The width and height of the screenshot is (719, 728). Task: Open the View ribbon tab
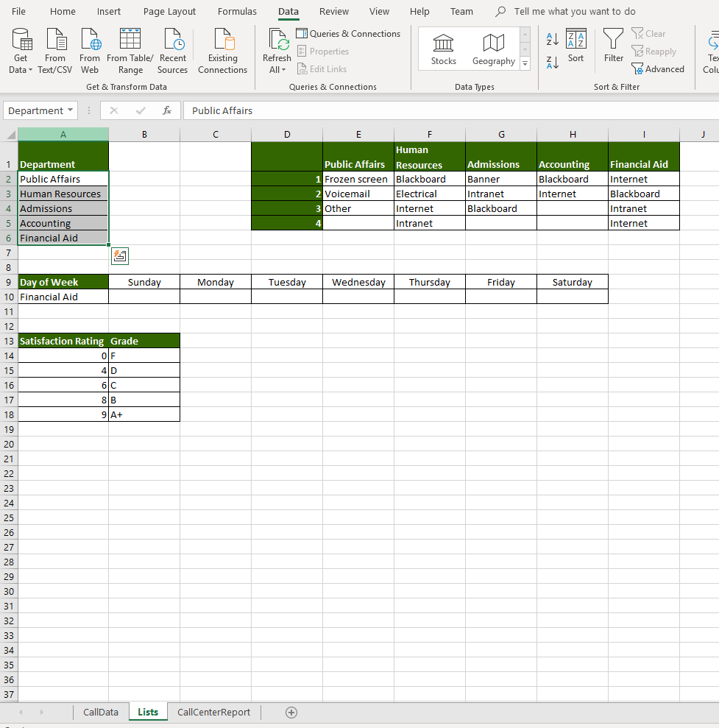pyautogui.click(x=379, y=11)
